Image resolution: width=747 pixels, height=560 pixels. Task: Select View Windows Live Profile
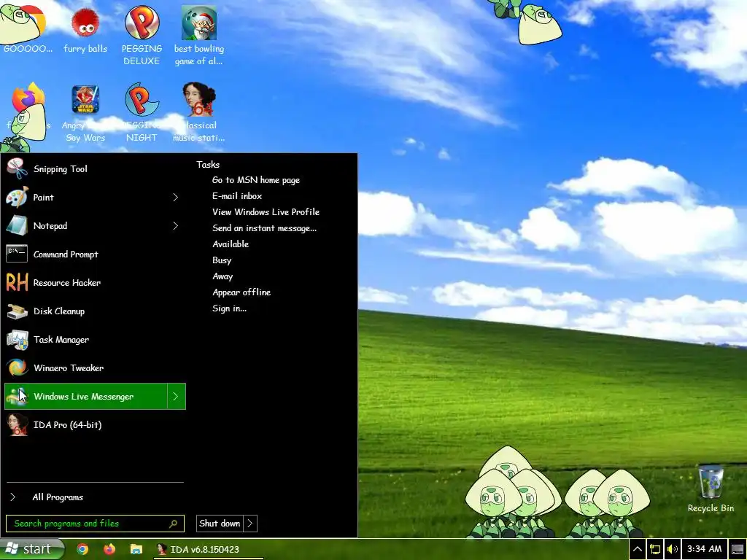click(x=266, y=212)
